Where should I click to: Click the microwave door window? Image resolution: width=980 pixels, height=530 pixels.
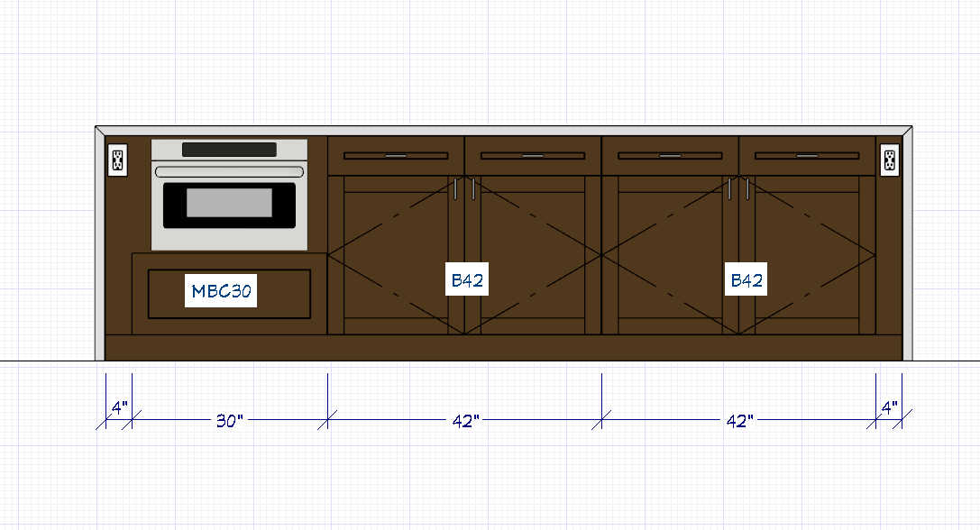point(229,205)
